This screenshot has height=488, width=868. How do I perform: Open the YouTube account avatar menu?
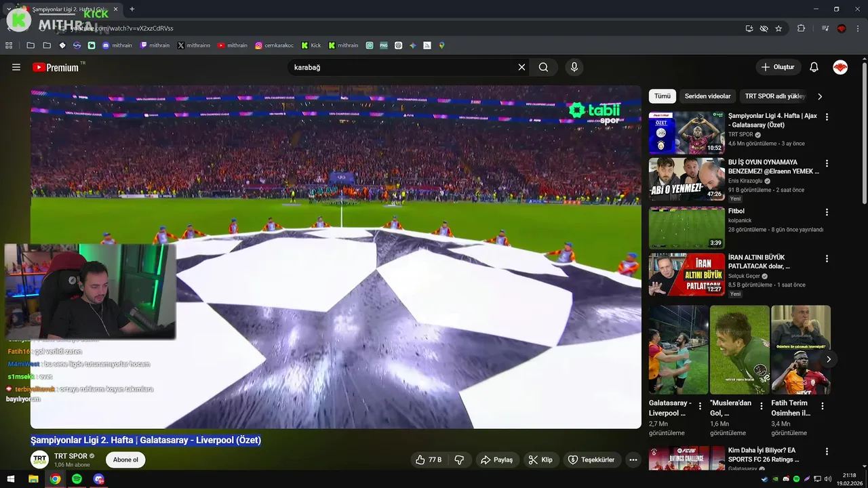(x=840, y=67)
